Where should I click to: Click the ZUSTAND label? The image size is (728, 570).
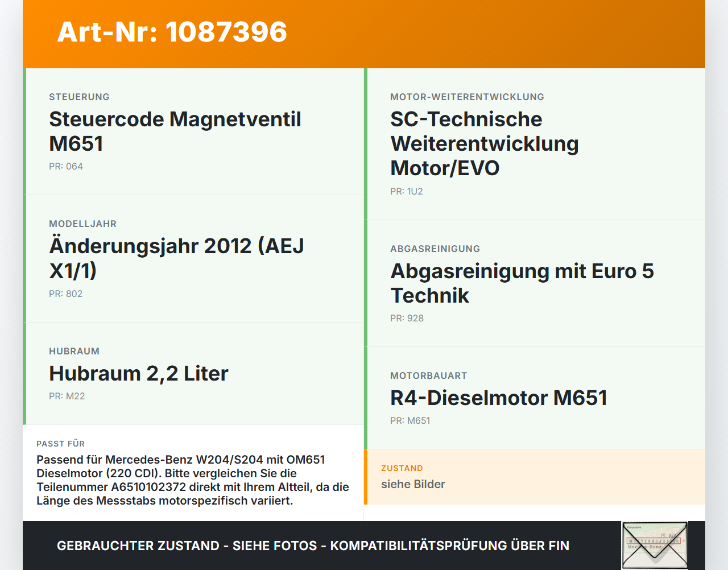coord(402,469)
